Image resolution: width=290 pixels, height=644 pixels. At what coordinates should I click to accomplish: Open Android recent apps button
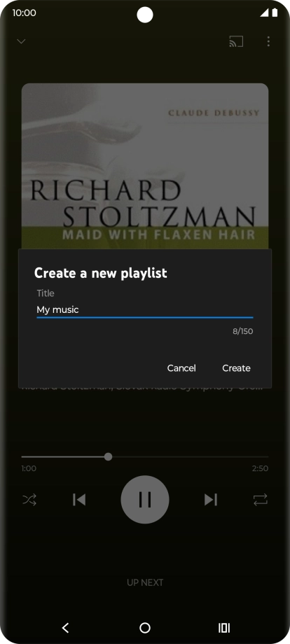tap(224, 628)
